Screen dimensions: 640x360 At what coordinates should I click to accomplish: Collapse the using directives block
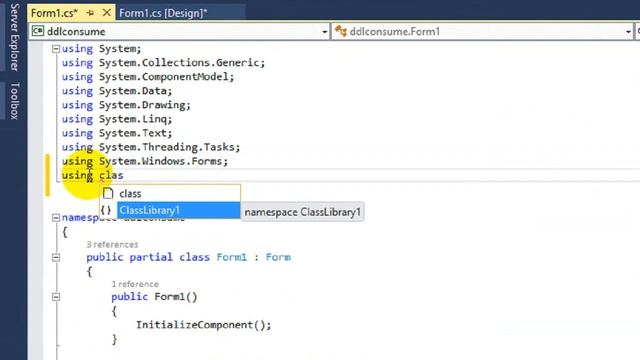56,49
